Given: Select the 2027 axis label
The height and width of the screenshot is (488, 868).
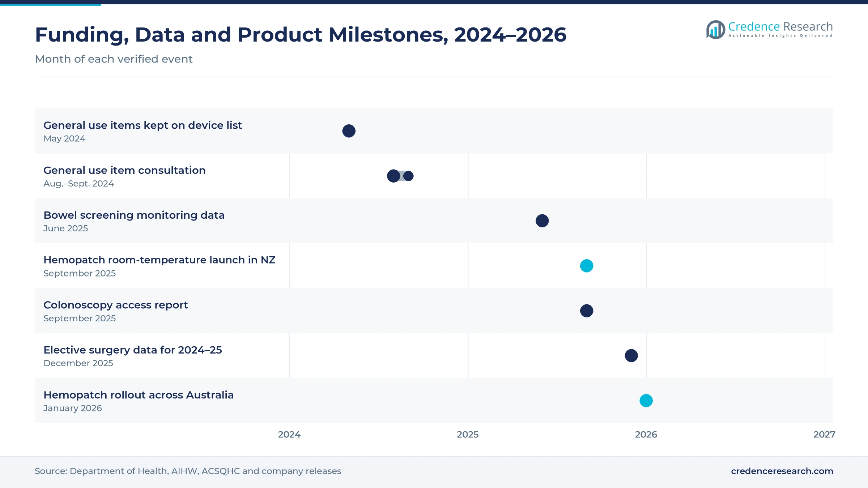Looking at the screenshot, I should [x=824, y=435].
